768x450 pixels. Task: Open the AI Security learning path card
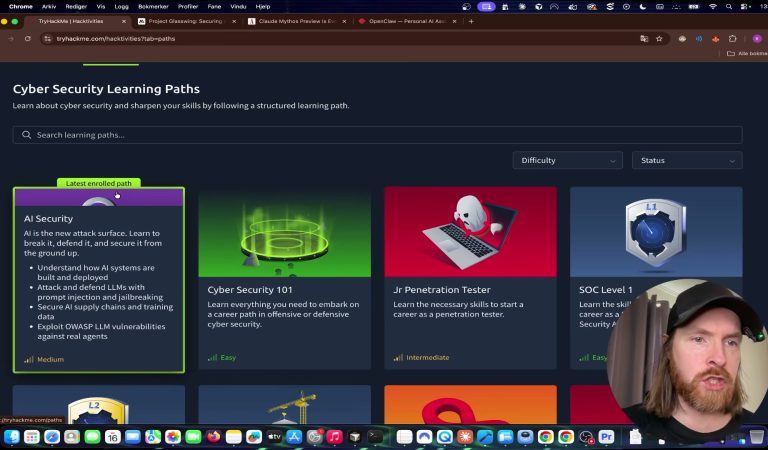tap(99, 280)
